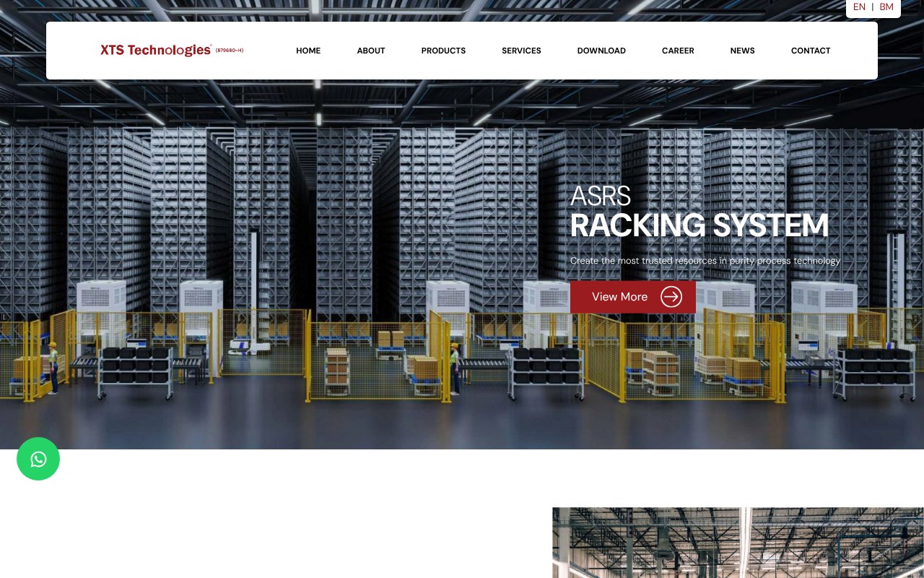The height and width of the screenshot is (578, 924).
Task: Click the XTS Technologies logo
Action: point(156,50)
